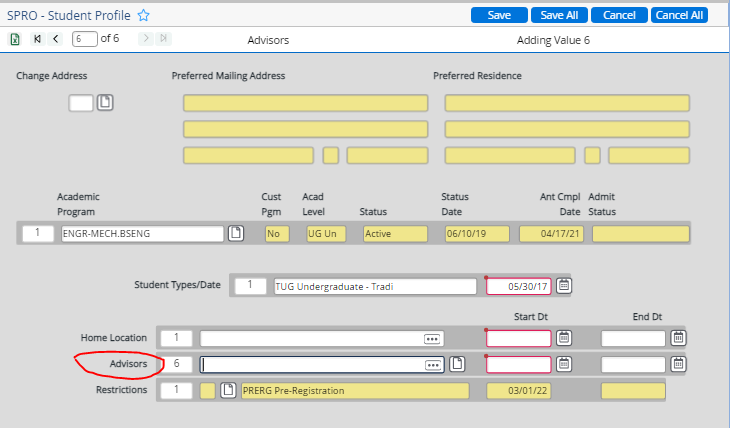Click the Save button
Image resolution: width=733 pixels, height=428 pixels.
[x=499, y=15]
